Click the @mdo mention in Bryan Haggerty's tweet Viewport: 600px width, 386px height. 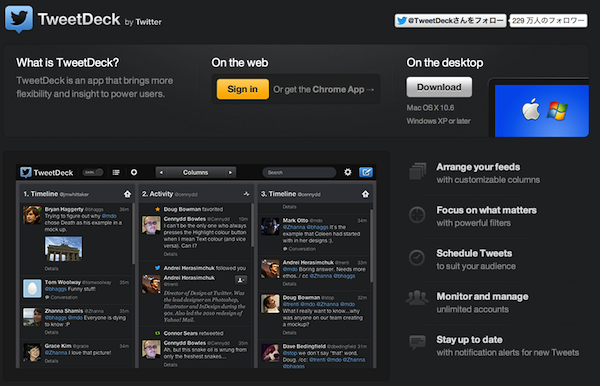(x=109, y=216)
